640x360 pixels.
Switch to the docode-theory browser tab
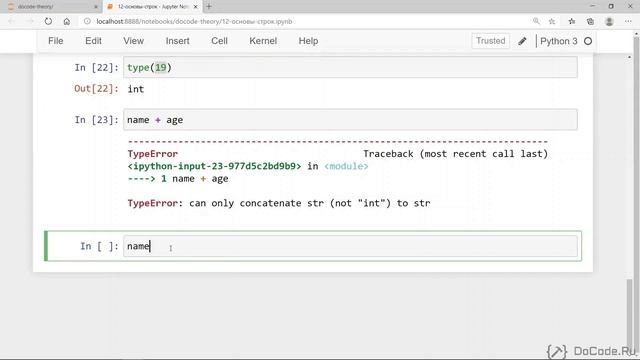click(51, 7)
